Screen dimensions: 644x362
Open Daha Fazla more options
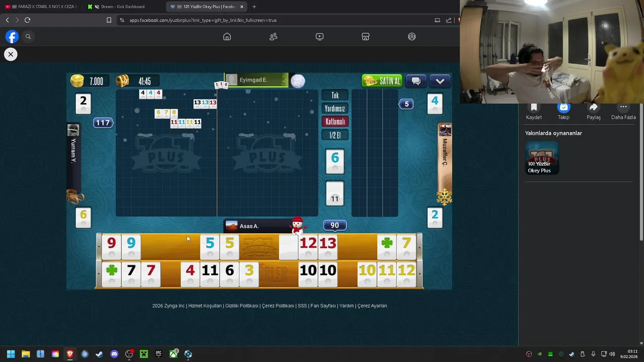point(623,107)
